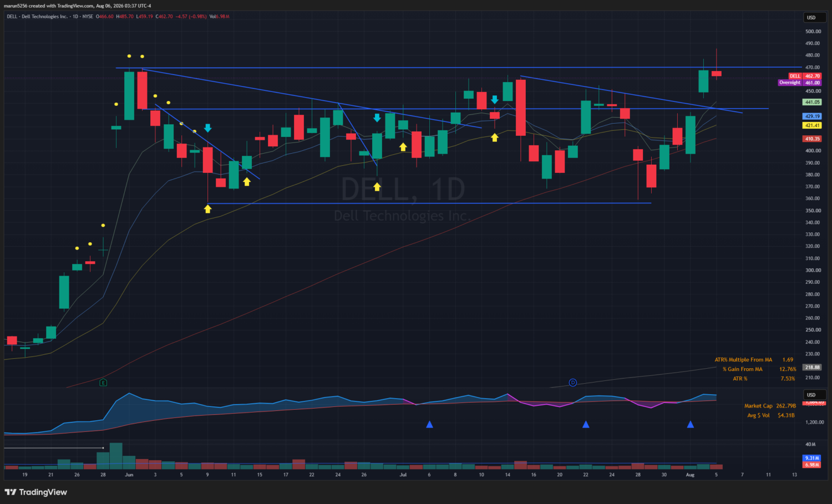832x504 pixels.
Task: Click the 1D interval in the chart legend
Action: (75, 17)
